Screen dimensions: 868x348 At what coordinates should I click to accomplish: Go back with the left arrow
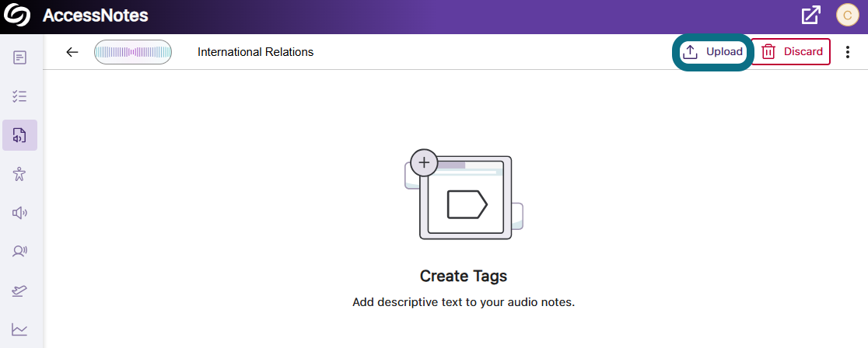tap(72, 52)
